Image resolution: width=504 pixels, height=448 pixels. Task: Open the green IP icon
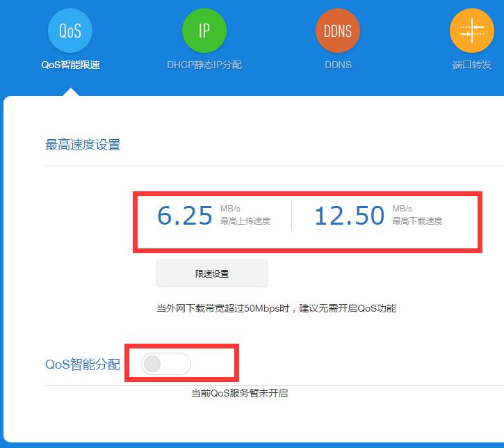pyautogui.click(x=204, y=31)
